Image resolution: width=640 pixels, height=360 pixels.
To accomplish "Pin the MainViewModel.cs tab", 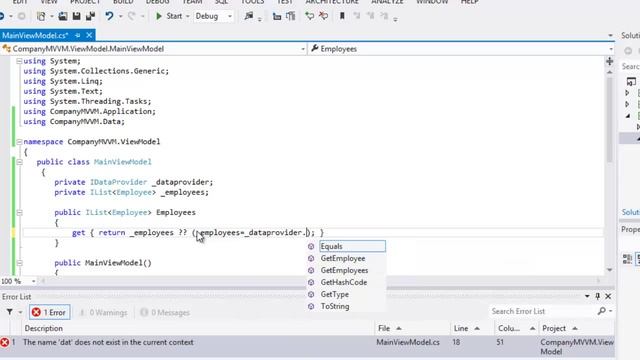I will click(78, 36).
